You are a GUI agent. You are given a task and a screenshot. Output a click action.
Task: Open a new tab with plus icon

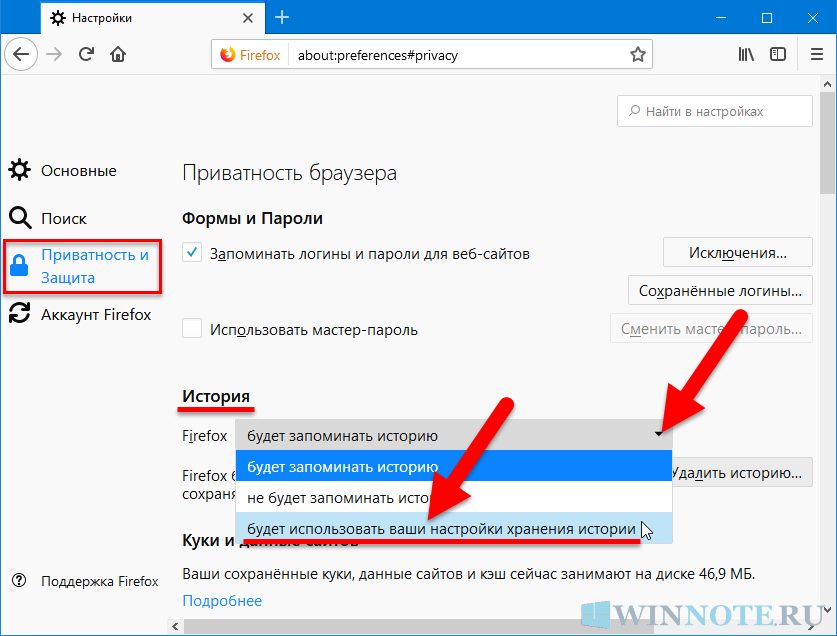point(282,17)
